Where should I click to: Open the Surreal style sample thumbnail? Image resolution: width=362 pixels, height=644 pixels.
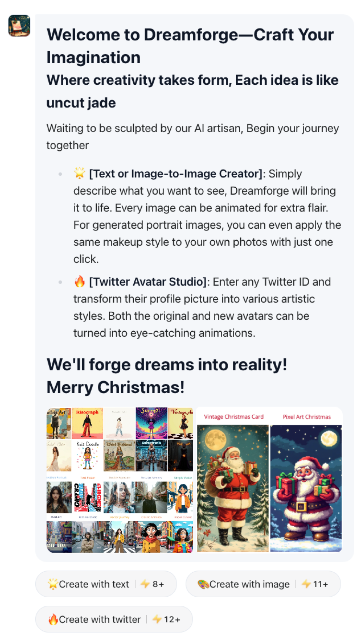click(x=152, y=423)
